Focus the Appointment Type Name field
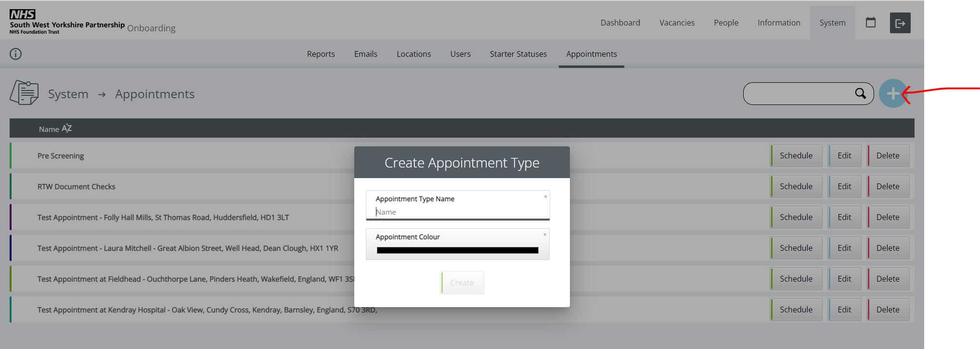Viewport: 980px width, 349px height. coord(457,212)
